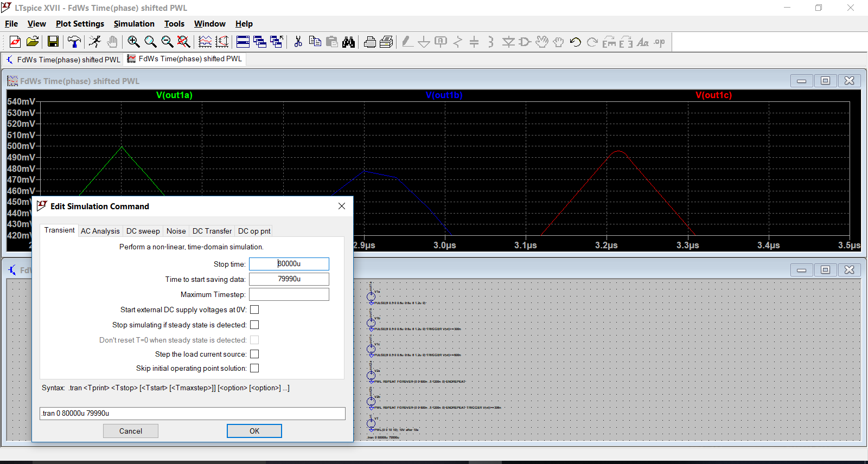Click the Text 'Aa' toolbar icon
This screenshot has height=464, width=868.
643,42
